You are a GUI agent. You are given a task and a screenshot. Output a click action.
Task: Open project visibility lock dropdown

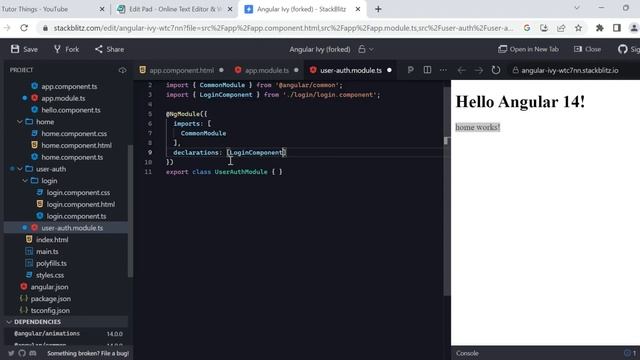coord(366,49)
